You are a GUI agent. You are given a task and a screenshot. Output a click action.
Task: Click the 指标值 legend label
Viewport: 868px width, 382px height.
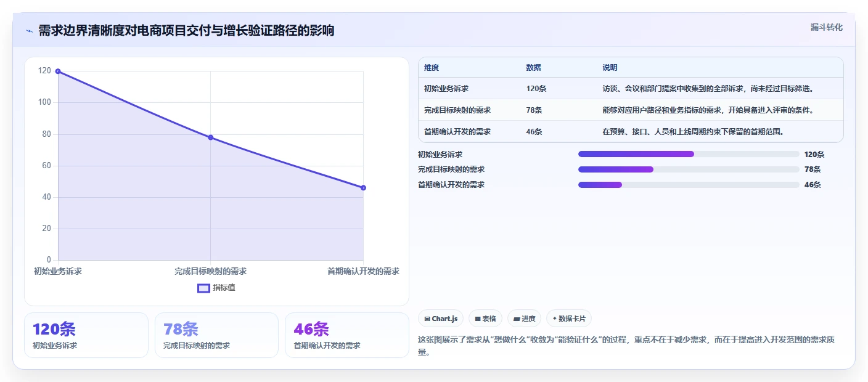pyautogui.click(x=224, y=288)
